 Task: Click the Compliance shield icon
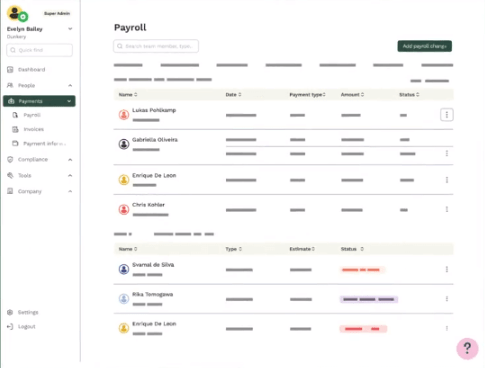click(x=10, y=159)
